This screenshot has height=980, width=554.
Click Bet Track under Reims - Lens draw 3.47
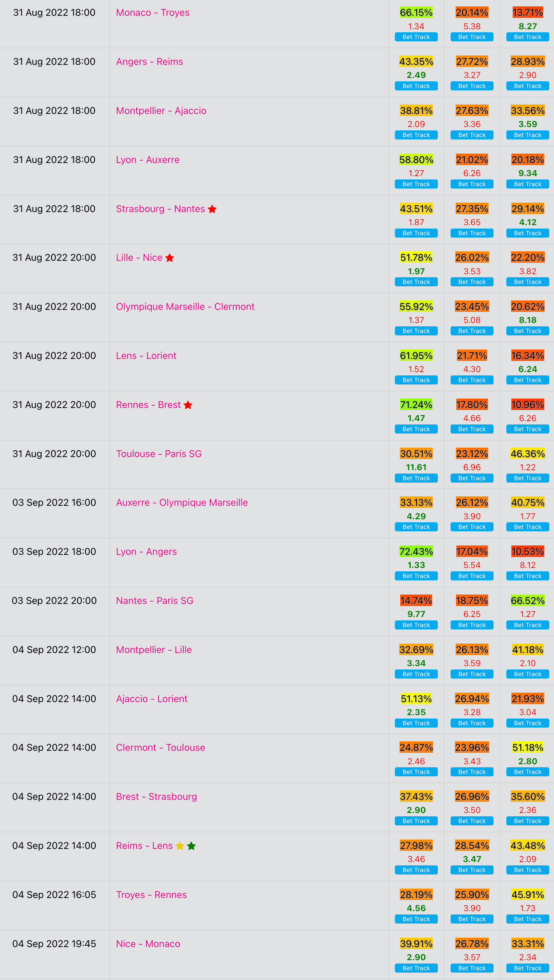(x=472, y=870)
